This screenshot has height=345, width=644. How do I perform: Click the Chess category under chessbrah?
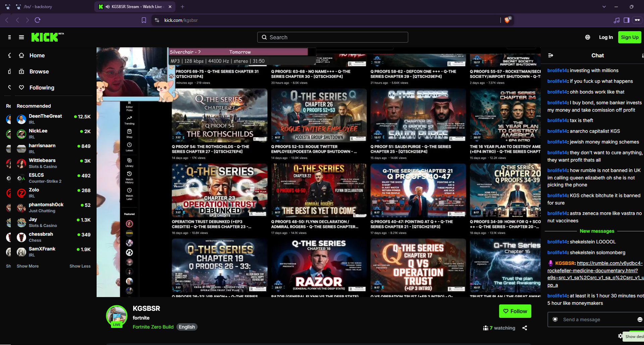point(35,240)
